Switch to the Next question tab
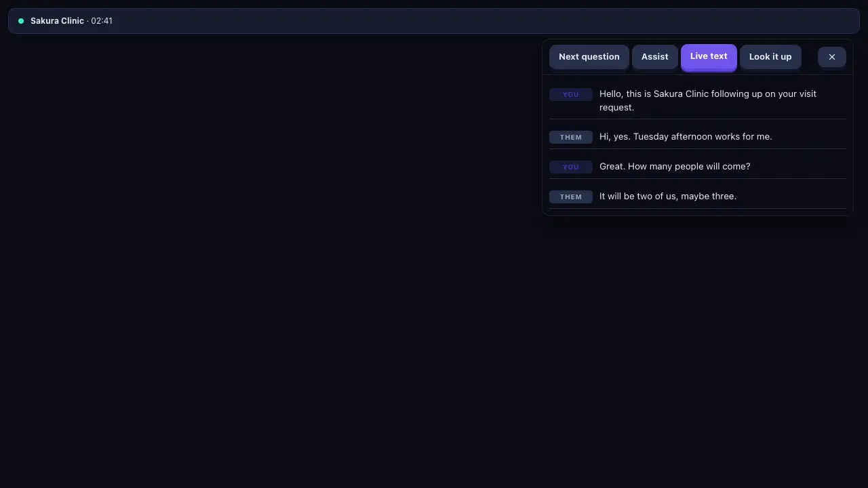868x488 pixels. [x=589, y=57]
